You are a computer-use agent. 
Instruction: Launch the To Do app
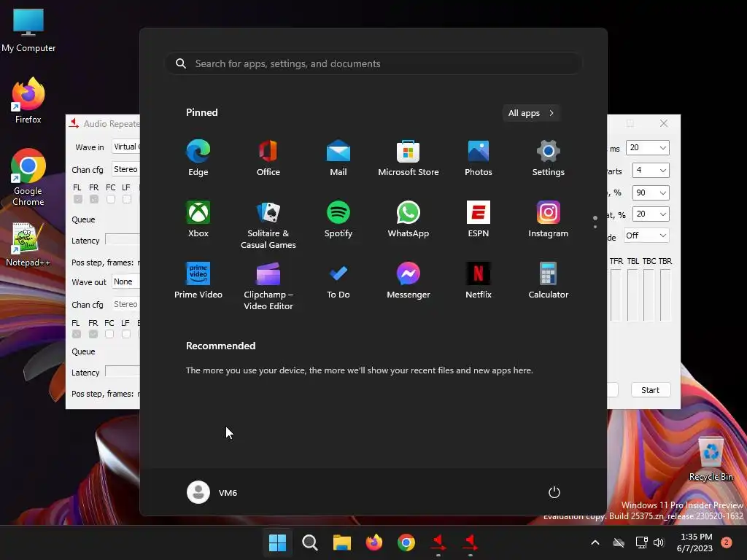(338, 281)
